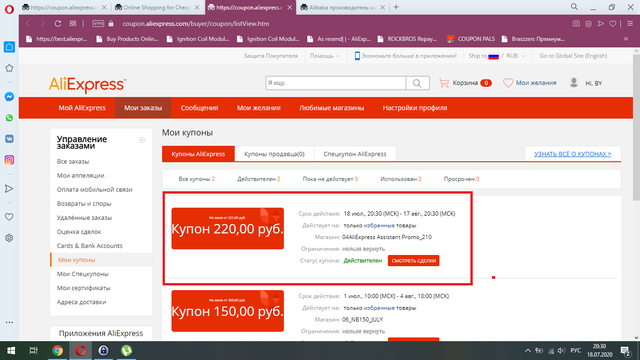Screen dimensions: 640x360
Task: Open Настройки профиля menu item
Action: (415, 108)
